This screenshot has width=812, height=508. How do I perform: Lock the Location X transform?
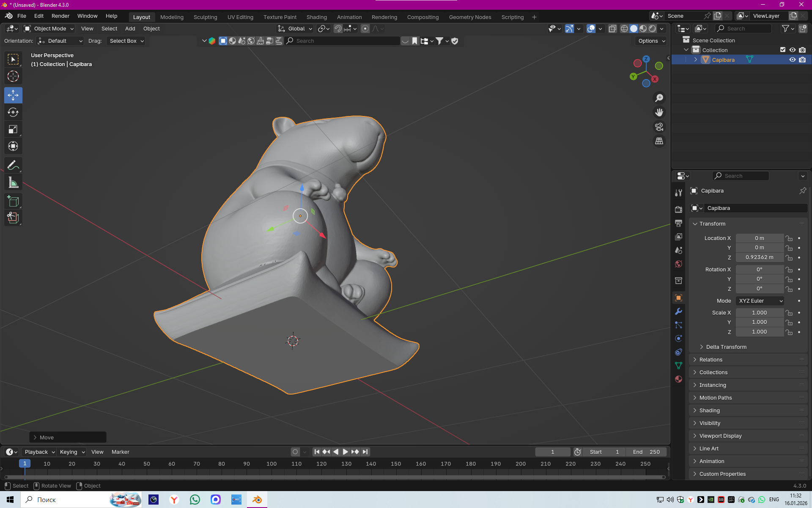[789, 238]
